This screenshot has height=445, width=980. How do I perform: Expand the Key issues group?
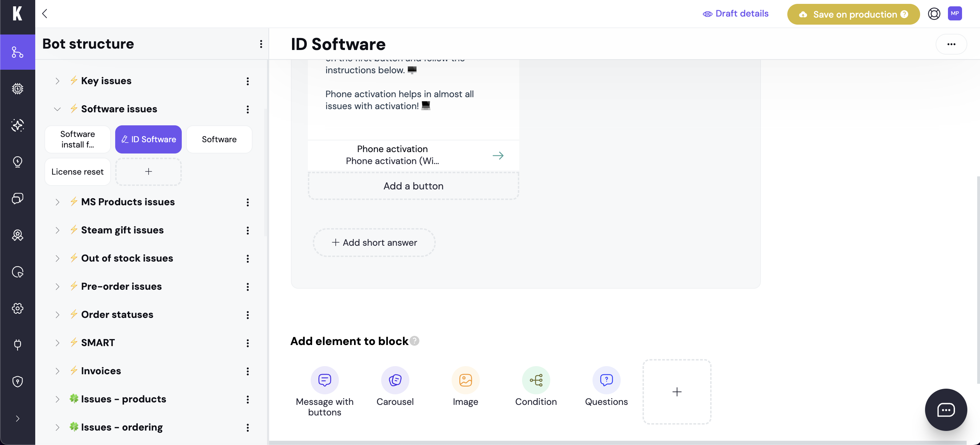(57, 81)
